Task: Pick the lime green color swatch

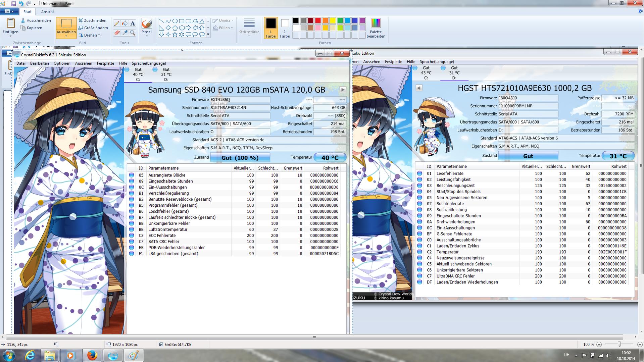Action: 340,28
